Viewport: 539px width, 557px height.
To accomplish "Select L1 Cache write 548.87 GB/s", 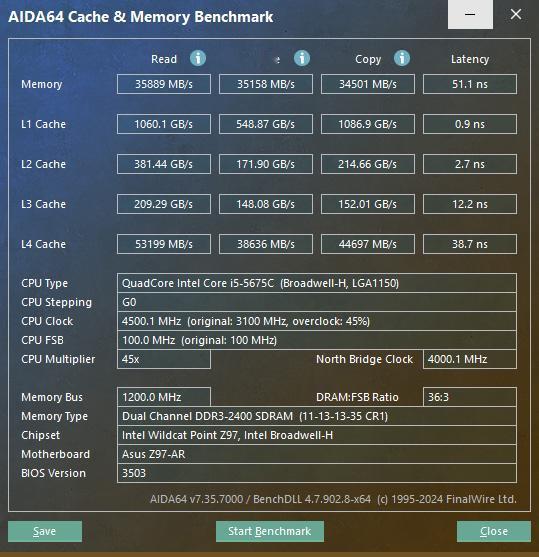I will [266, 124].
